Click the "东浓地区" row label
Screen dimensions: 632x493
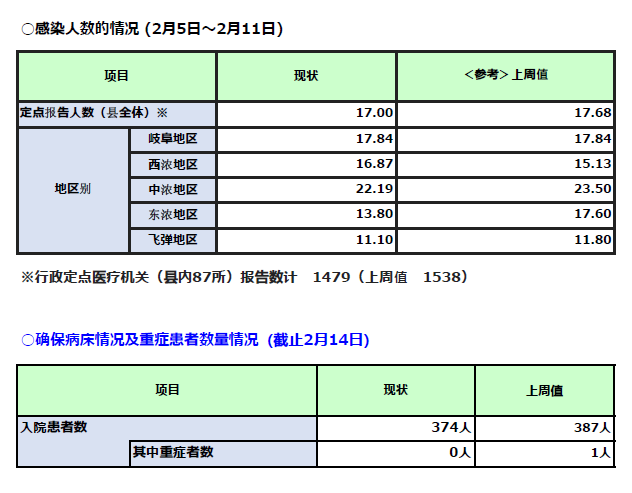172,214
